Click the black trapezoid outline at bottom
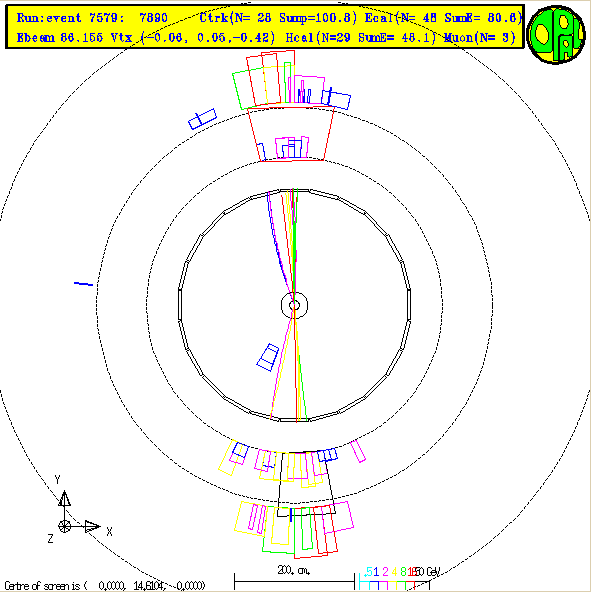 click(x=306, y=484)
